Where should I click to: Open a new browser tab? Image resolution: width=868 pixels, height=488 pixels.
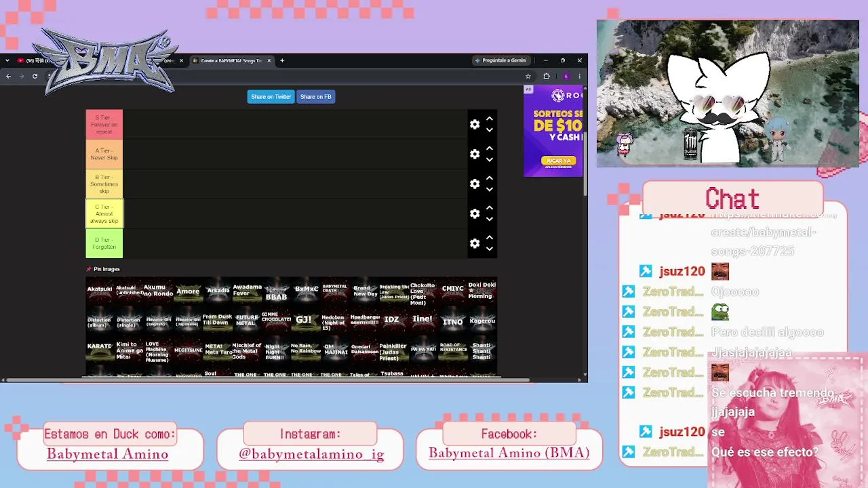[x=282, y=60]
